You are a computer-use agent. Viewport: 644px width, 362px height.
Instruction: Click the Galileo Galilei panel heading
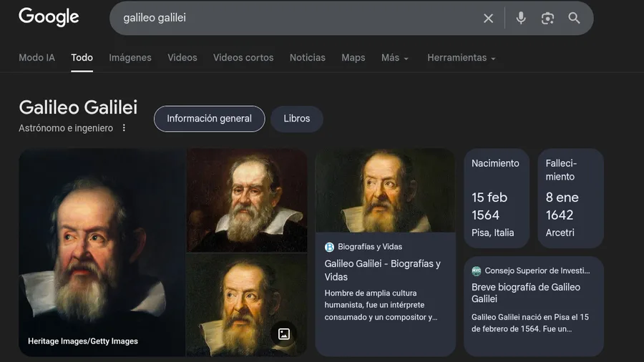(78, 107)
